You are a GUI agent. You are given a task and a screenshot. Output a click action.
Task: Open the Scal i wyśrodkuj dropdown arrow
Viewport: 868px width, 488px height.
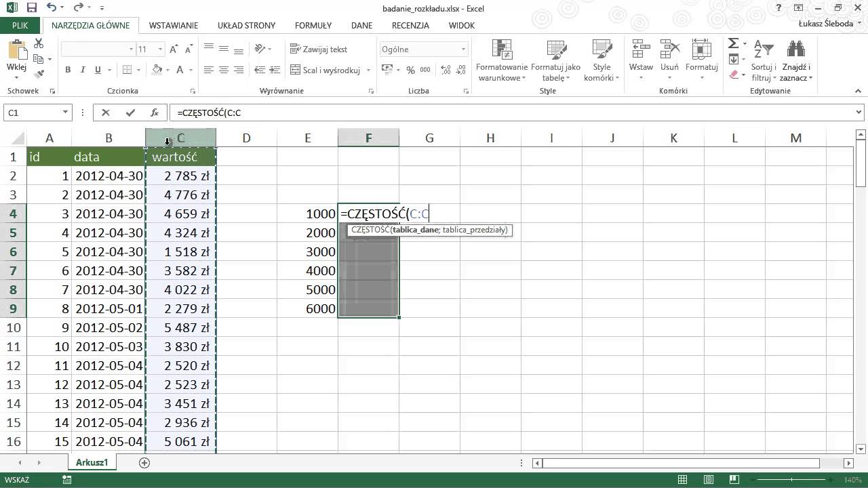point(369,70)
